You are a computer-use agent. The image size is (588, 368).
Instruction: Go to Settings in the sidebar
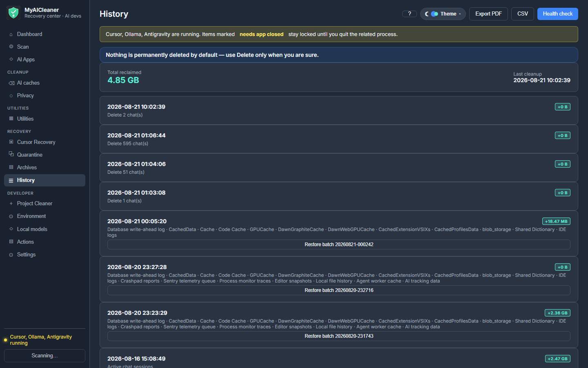click(x=45, y=255)
